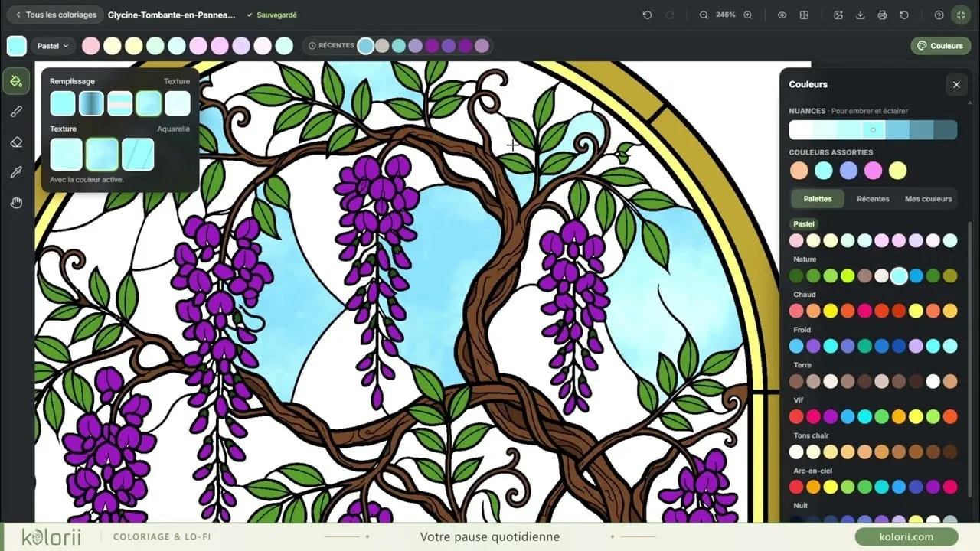Click the zoom out magnifier
980x551 pixels.
704,15
